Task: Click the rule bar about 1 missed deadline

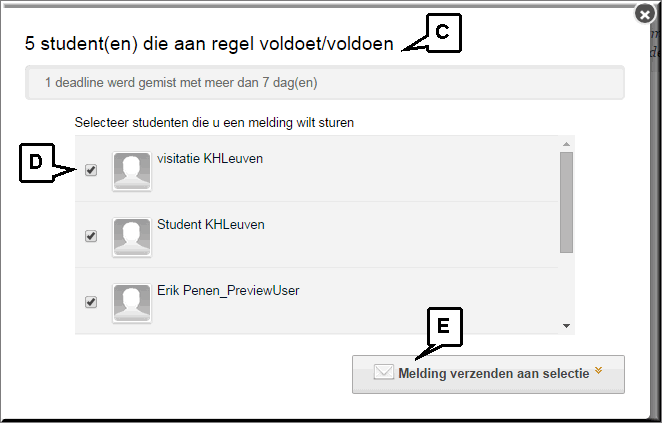Action: 325,83
